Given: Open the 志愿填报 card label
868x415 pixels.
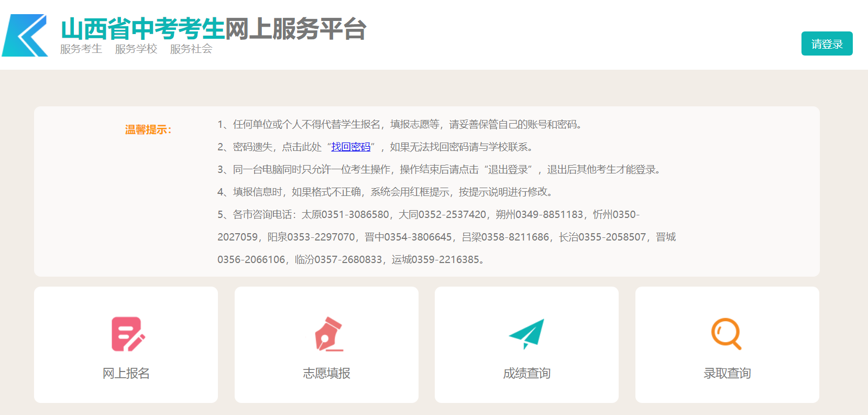Looking at the screenshot, I should (x=326, y=373).
